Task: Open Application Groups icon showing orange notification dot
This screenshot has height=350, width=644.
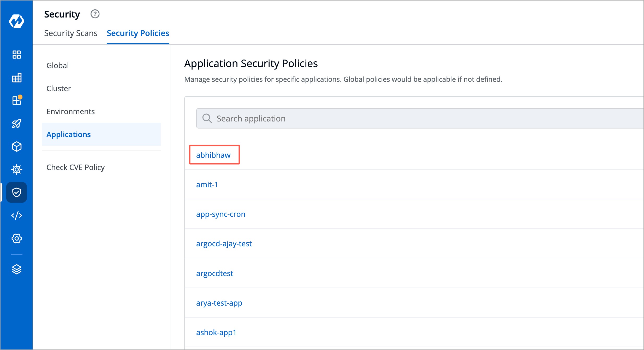Action: tap(16, 100)
